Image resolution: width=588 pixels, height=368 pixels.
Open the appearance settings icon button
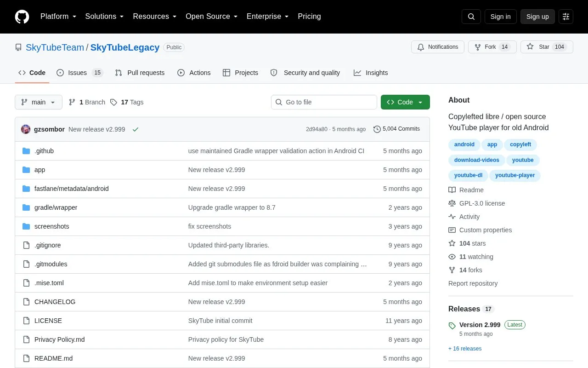pos(566,17)
